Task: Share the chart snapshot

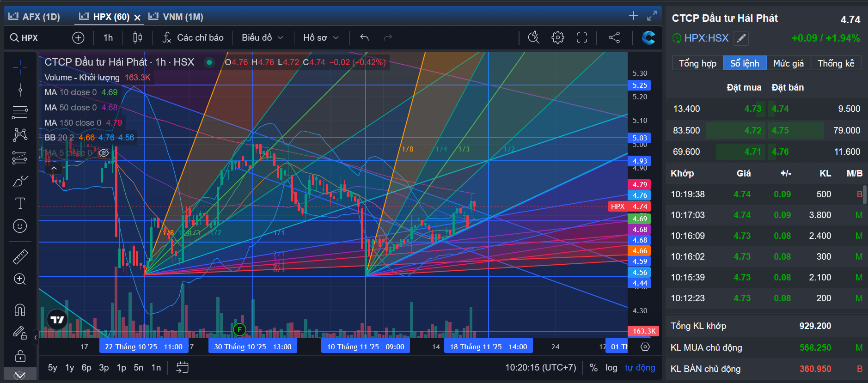Action: tap(614, 37)
